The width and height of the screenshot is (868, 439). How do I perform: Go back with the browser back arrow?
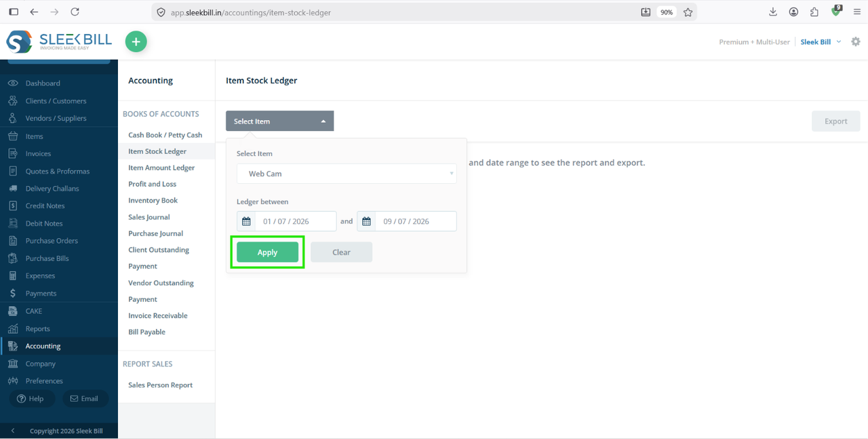34,12
